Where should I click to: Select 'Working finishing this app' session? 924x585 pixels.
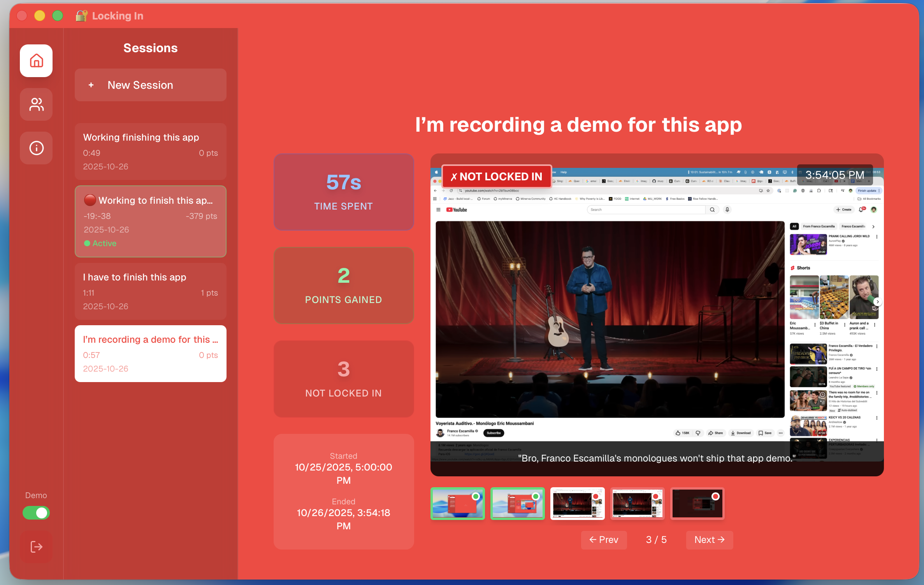click(150, 152)
